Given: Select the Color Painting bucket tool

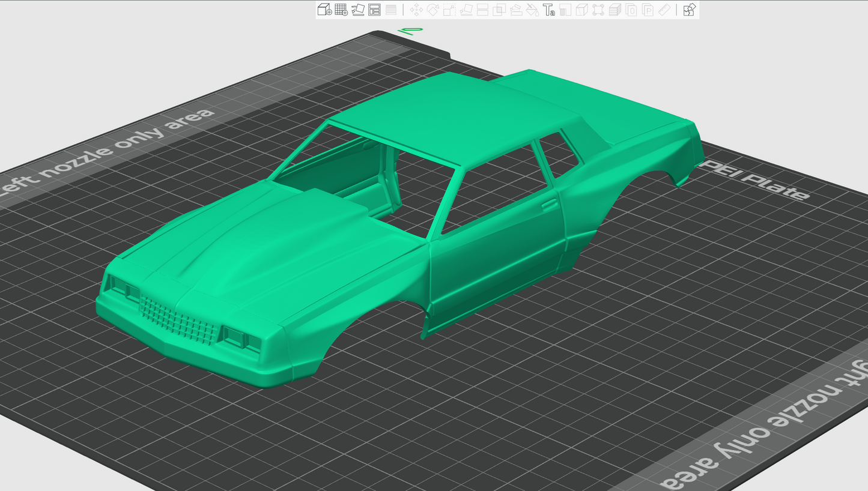Looking at the screenshot, I should (x=532, y=10).
